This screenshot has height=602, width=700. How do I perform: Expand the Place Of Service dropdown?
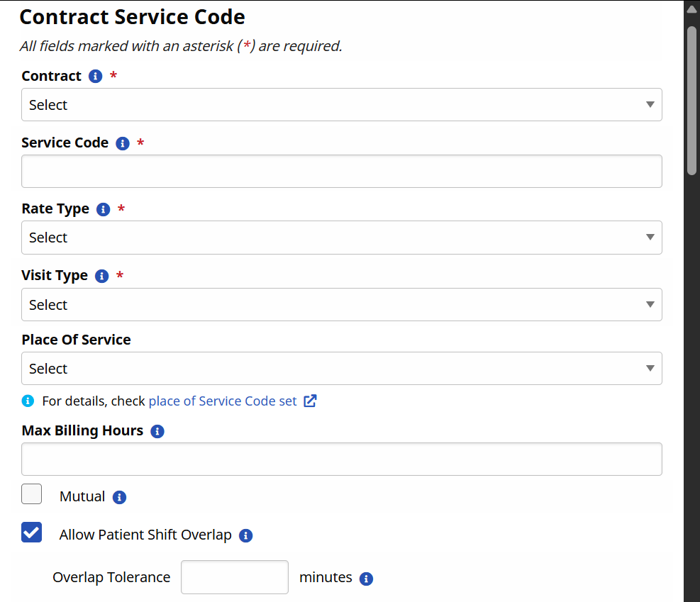pyautogui.click(x=341, y=369)
